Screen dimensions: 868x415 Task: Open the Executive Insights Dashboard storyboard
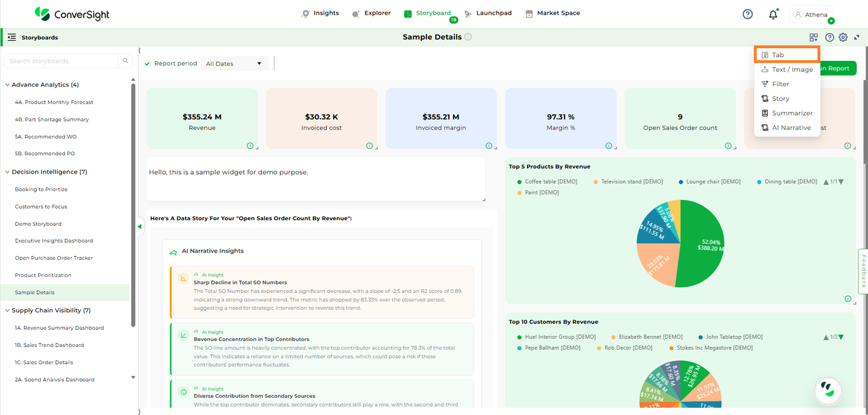pos(54,241)
